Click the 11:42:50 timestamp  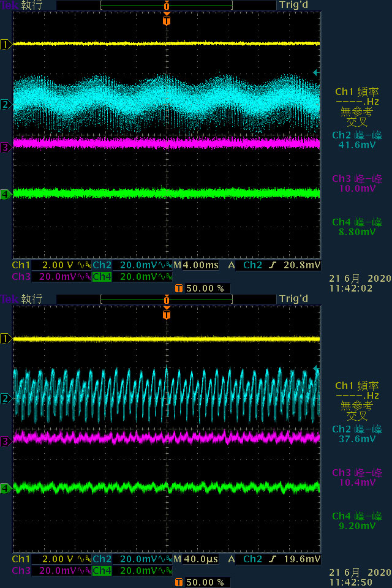click(351, 582)
